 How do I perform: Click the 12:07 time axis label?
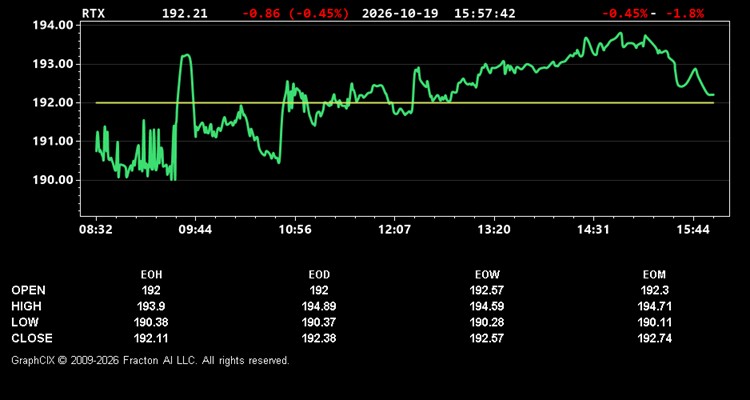pos(394,230)
